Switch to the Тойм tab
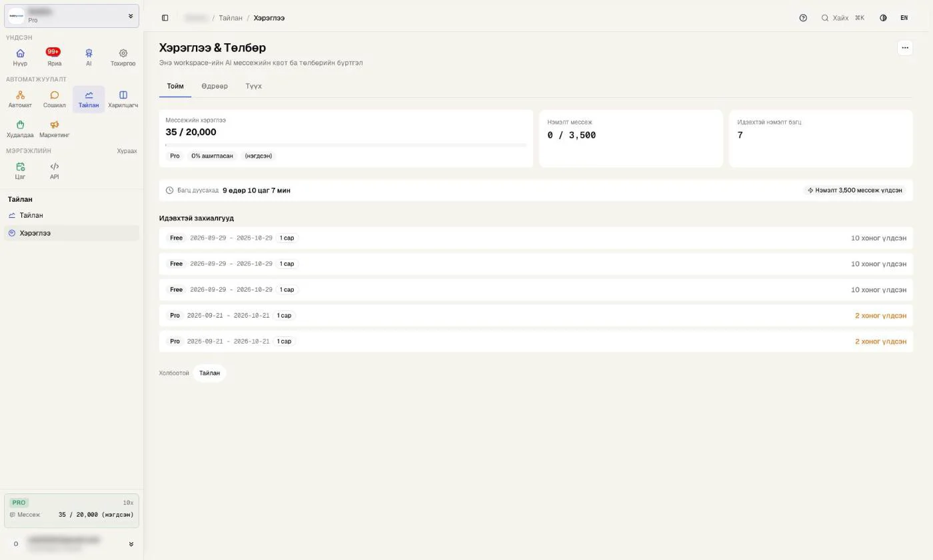 click(x=175, y=87)
